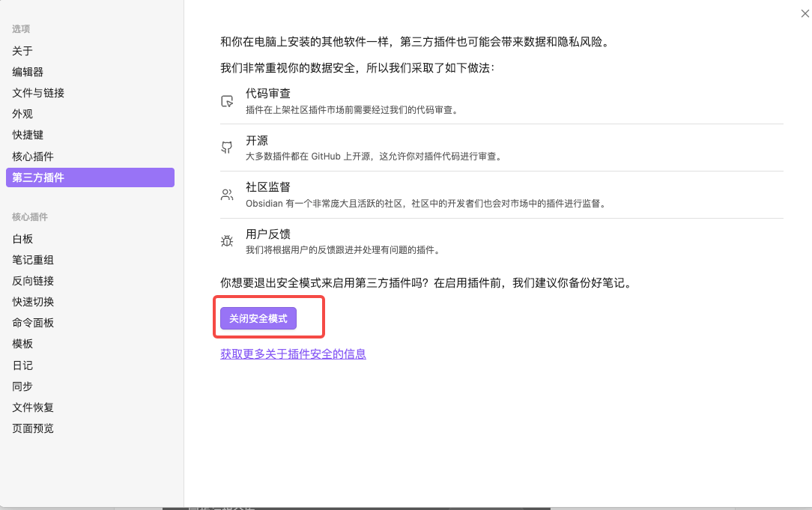Open 反向链接 plugin settings
Viewport: 812px width, 510px height.
31,280
